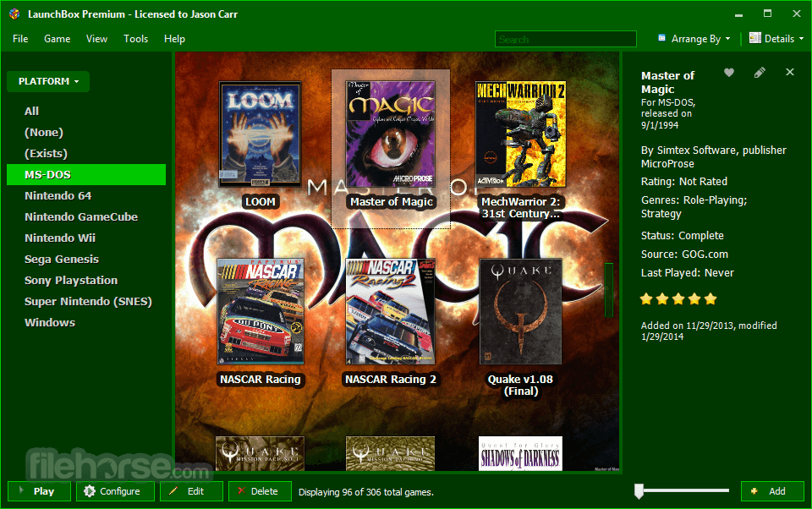Show All platforms in sidebar
The image size is (812, 509).
31,111
